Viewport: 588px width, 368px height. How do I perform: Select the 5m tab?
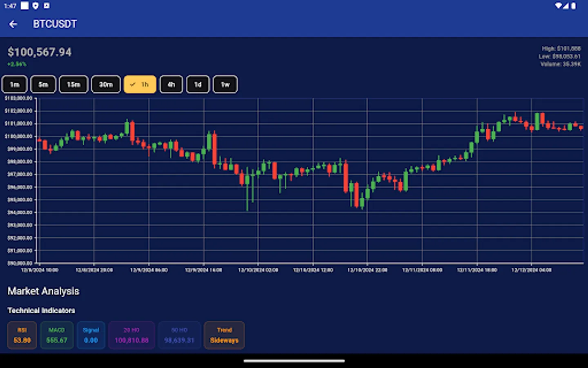coord(43,84)
